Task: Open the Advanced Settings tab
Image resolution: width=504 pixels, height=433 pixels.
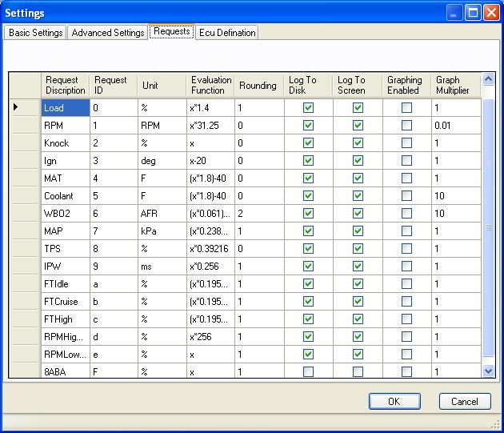Action: click(x=108, y=33)
